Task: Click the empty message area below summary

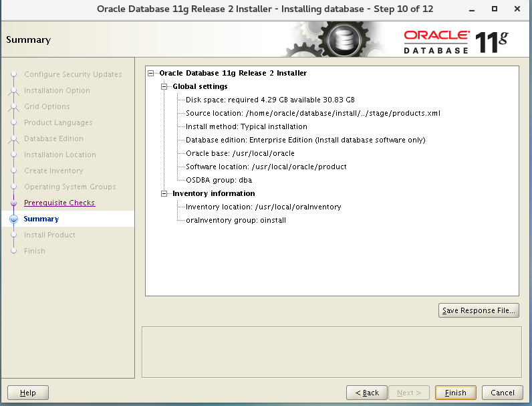Action: click(x=331, y=352)
